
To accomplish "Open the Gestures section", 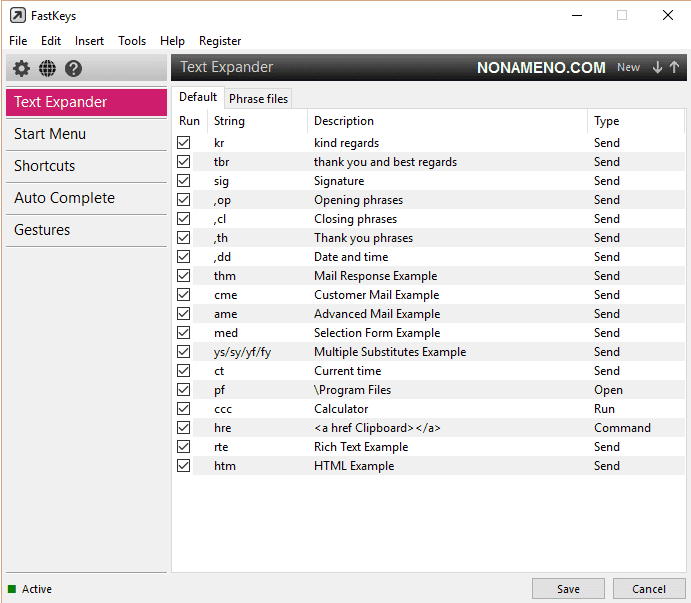I will pos(42,230).
